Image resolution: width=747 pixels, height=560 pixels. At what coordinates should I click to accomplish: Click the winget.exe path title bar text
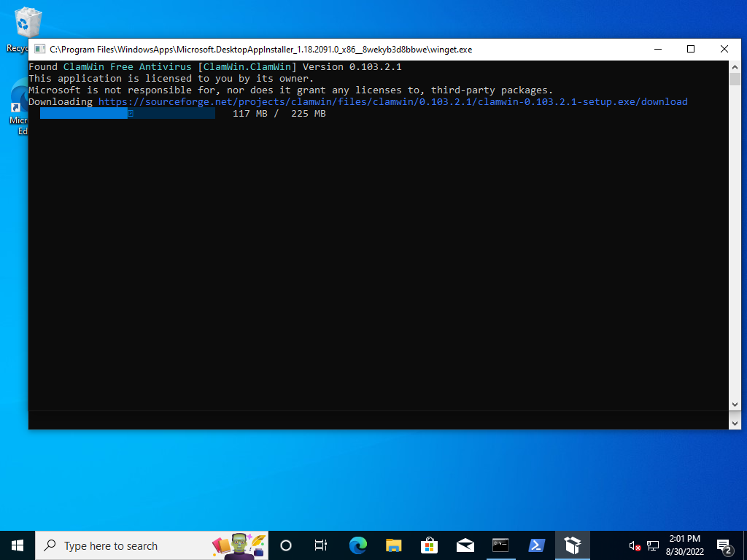coord(261,50)
